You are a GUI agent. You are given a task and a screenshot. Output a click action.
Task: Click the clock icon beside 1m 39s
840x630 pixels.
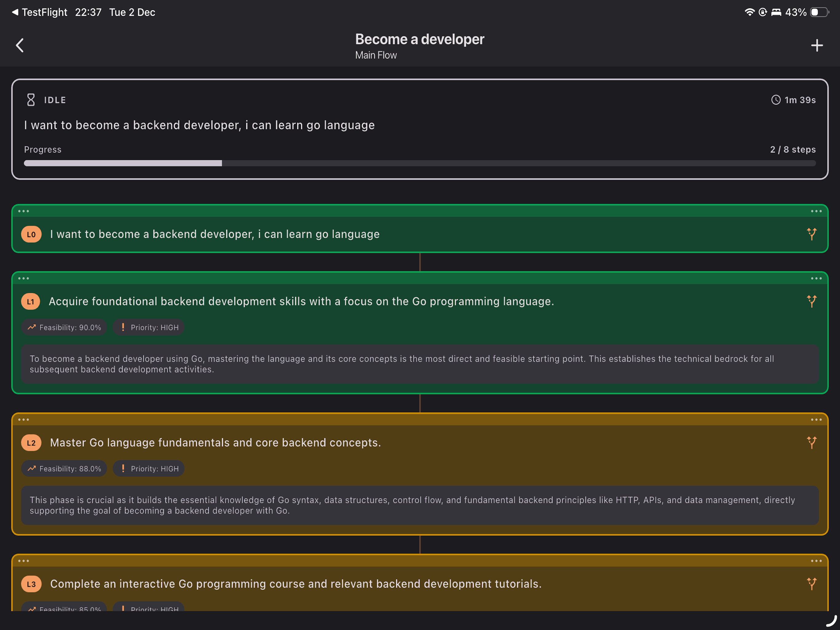(x=776, y=100)
